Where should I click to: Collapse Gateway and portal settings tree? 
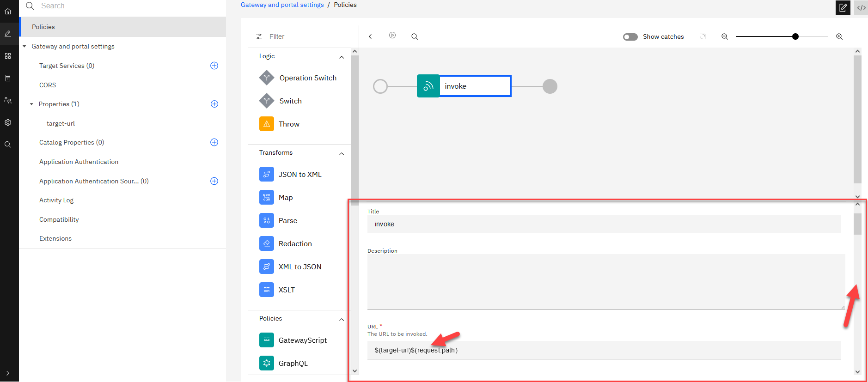click(24, 47)
